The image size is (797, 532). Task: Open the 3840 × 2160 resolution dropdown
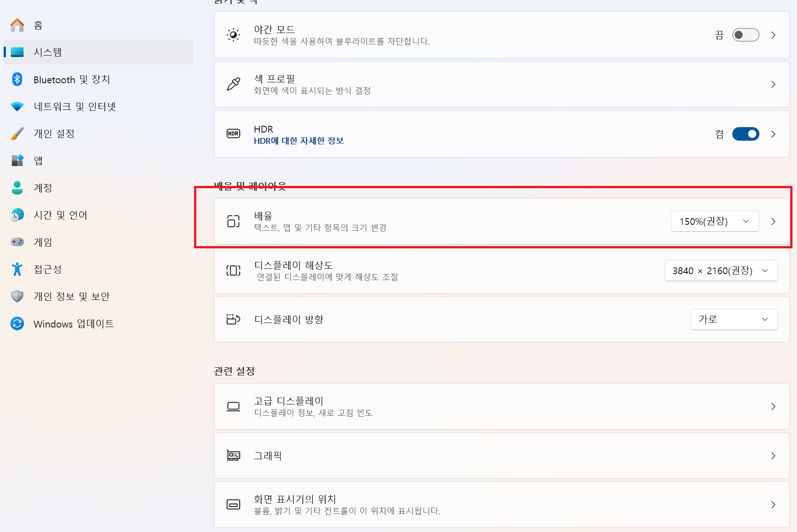(x=721, y=271)
